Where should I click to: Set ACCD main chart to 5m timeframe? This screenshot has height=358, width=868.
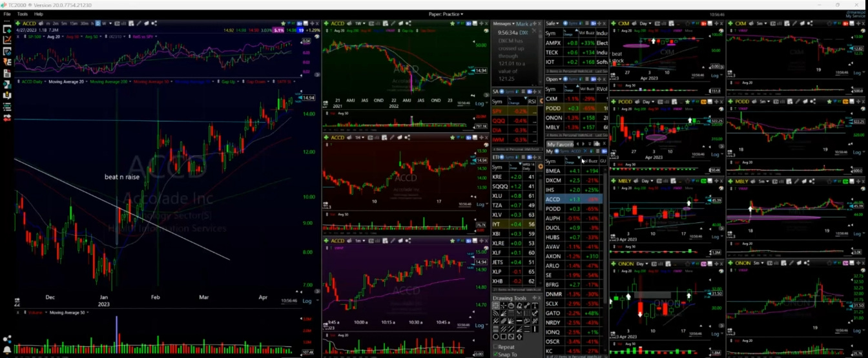64,24
